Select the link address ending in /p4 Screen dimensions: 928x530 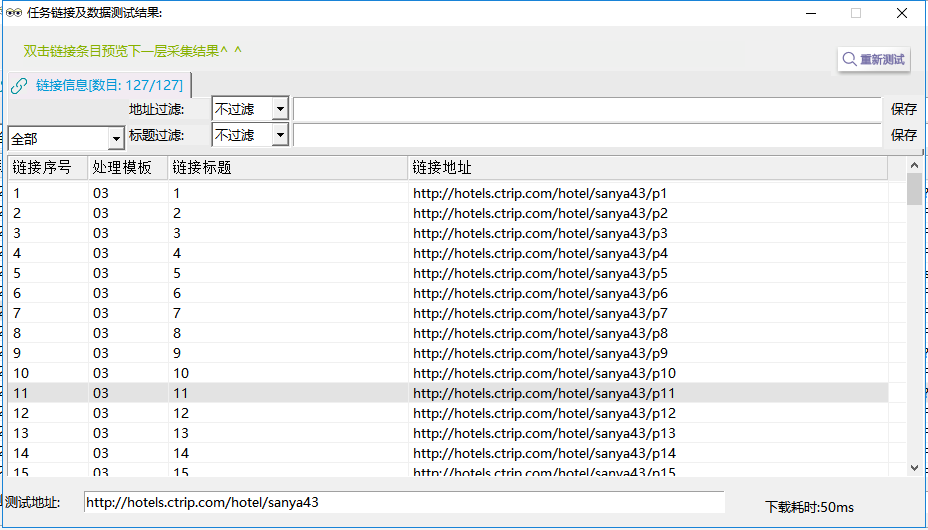540,254
